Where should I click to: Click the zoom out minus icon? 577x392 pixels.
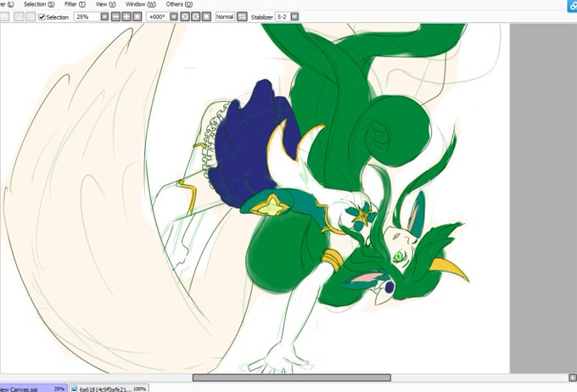pos(115,17)
